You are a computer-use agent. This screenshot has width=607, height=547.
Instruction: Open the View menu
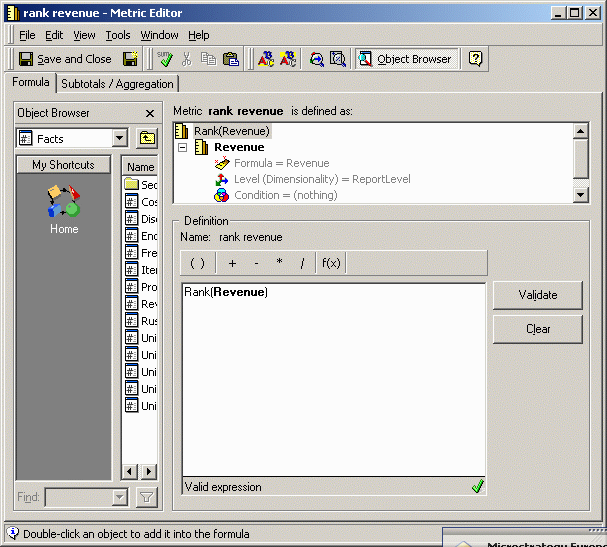coord(84,35)
